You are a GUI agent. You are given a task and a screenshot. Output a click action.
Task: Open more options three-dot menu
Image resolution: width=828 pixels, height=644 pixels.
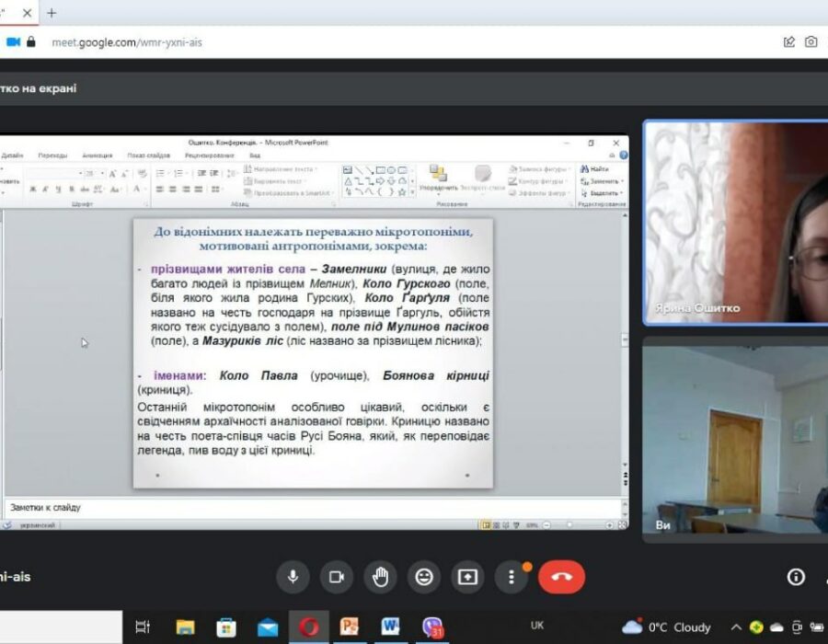(x=512, y=577)
